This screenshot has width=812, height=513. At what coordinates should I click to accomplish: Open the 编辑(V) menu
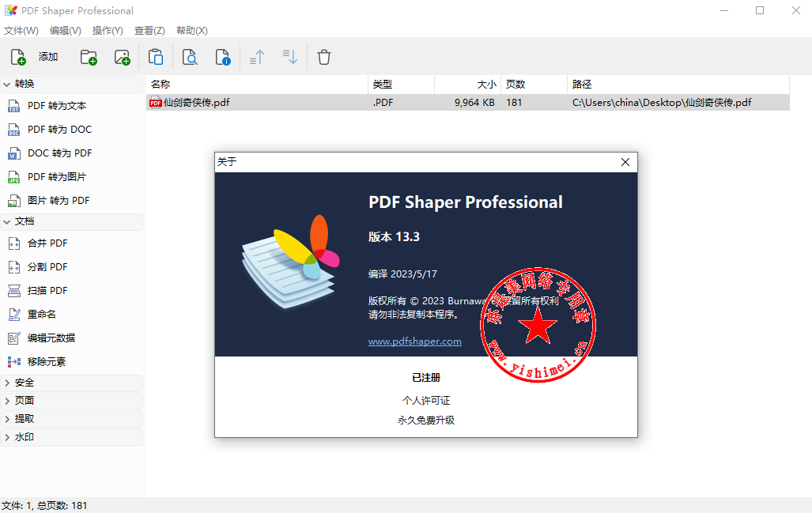coord(66,31)
